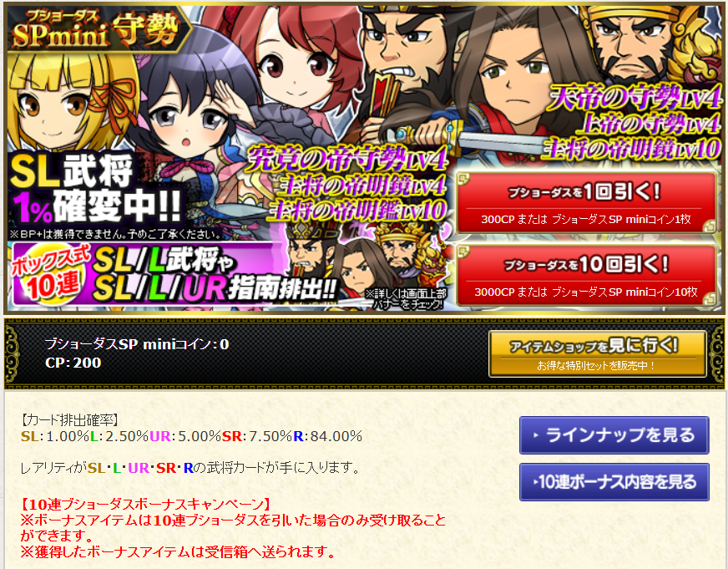Click the CP:200 balance text
The height and width of the screenshot is (569, 728).
tap(73, 363)
